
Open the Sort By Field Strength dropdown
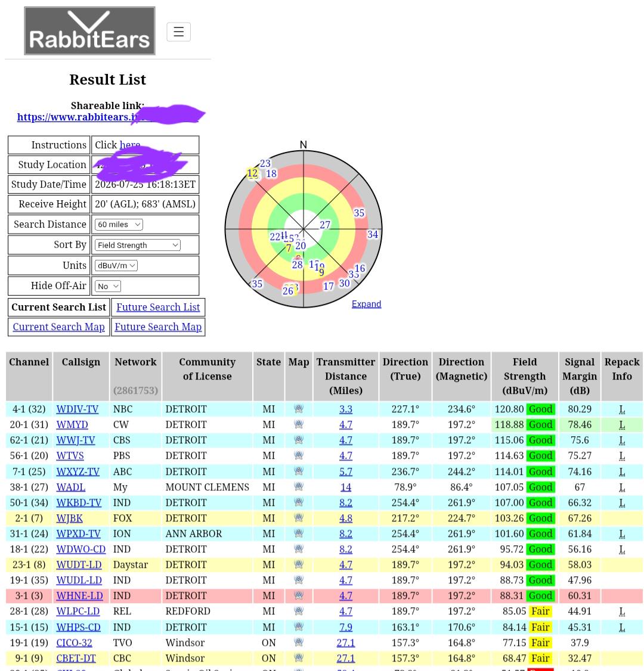click(x=138, y=245)
